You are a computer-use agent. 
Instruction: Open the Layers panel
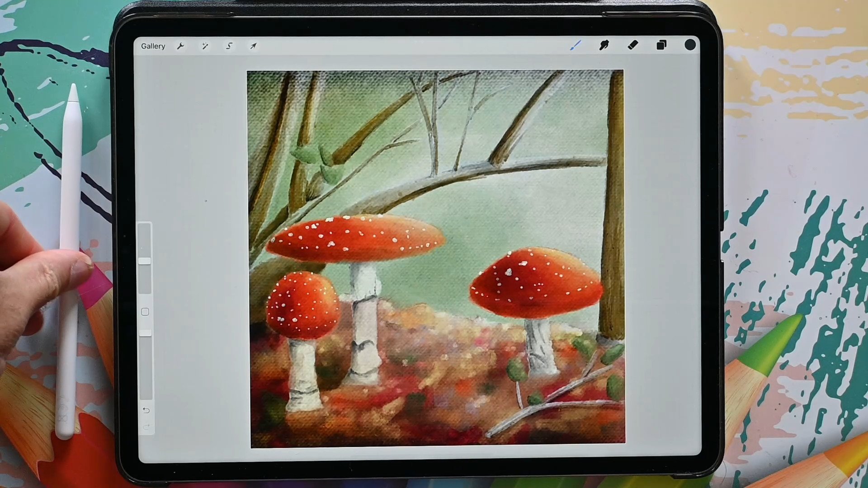click(x=661, y=45)
